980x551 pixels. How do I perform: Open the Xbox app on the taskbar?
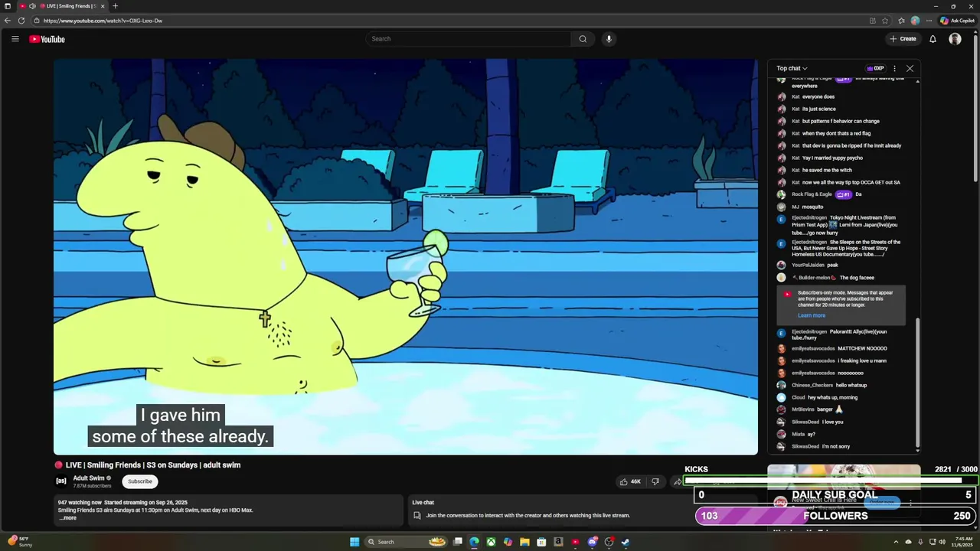[x=491, y=542]
